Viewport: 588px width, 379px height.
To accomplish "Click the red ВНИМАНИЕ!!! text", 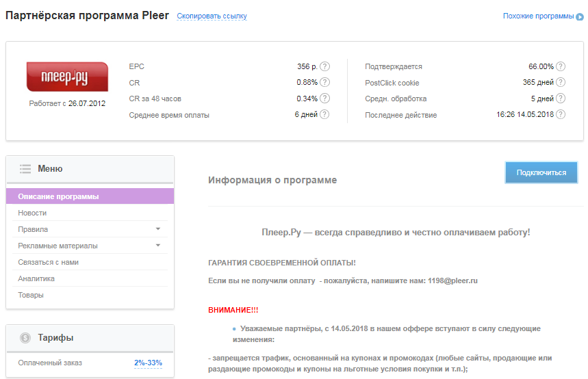I will pyautogui.click(x=233, y=310).
